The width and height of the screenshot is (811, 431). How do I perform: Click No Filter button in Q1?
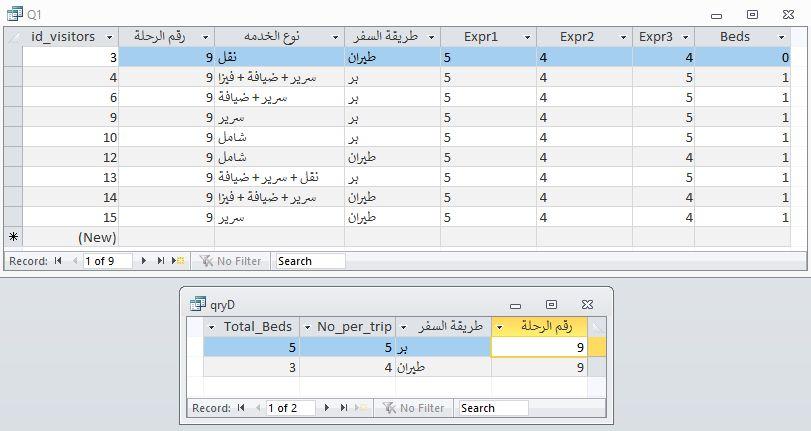click(x=231, y=261)
